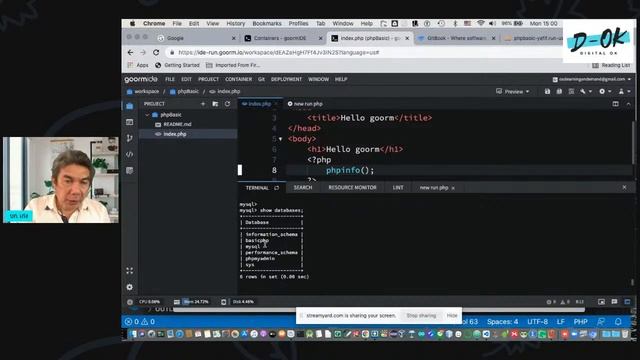Click the Chrome address bar
This screenshot has width=640, height=360.
363,52
